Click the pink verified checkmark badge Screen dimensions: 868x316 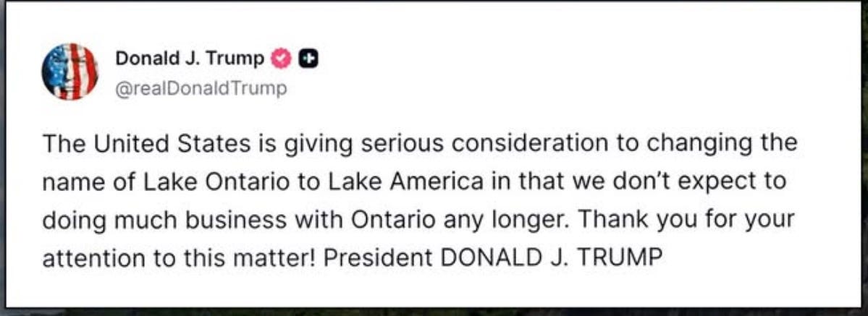(281, 59)
